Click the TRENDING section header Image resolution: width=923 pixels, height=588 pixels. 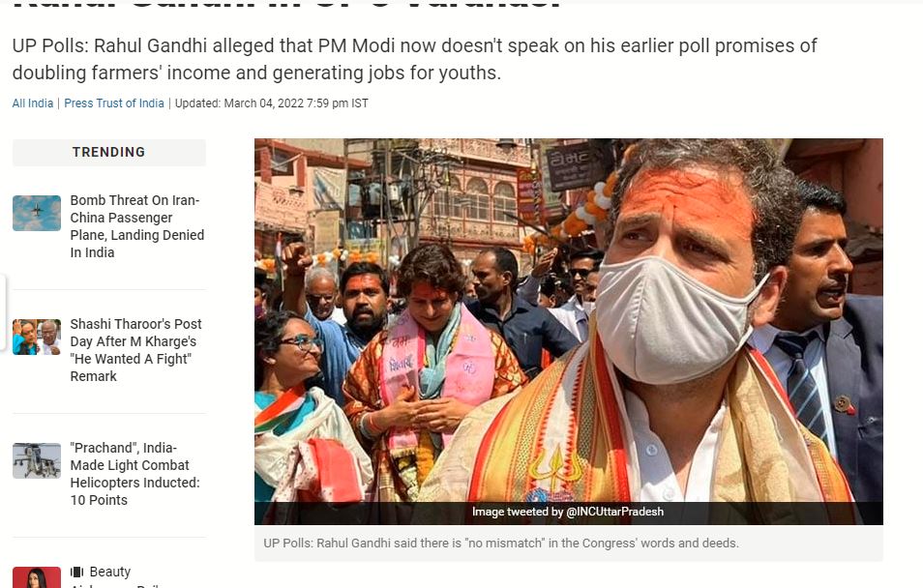click(x=109, y=152)
